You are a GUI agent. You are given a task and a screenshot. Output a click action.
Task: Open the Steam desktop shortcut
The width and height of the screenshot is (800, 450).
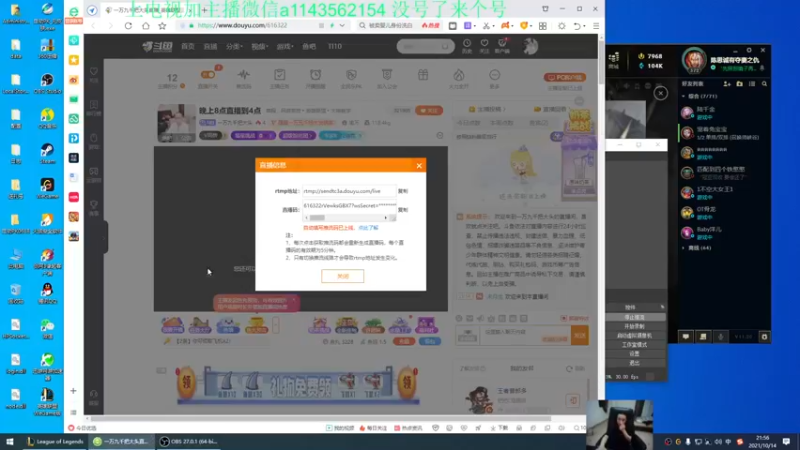[47, 154]
